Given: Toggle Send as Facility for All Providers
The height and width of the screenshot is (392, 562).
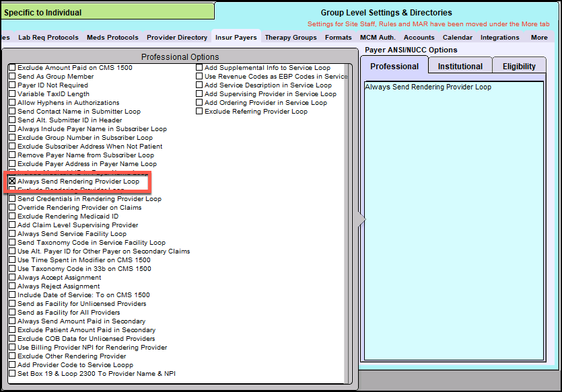Looking at the screenshot, I should tap(12, 312).
